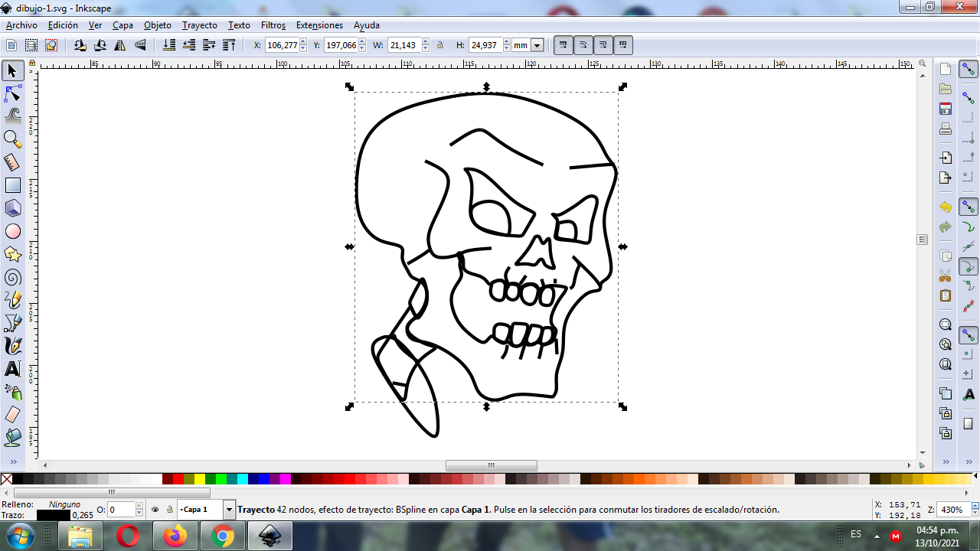Select the Node edit tool
This screenshot has height=551, width=980.
(x=12, y=94)
